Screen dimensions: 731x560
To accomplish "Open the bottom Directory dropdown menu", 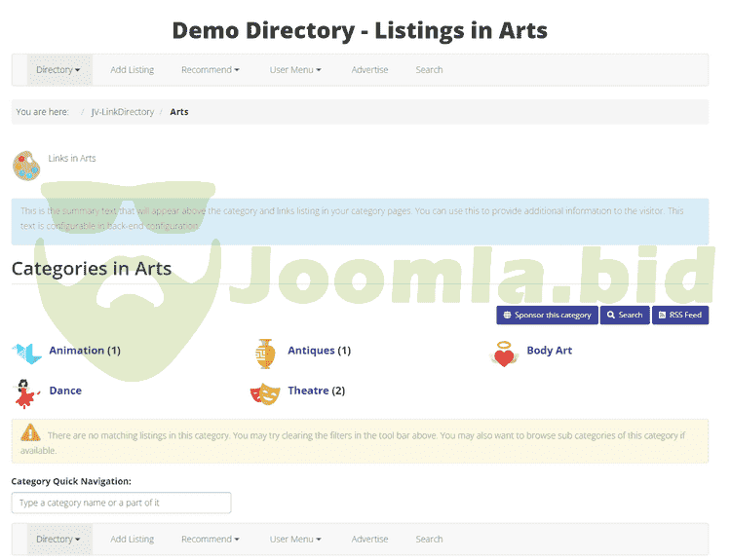I will tap(58, 540).
